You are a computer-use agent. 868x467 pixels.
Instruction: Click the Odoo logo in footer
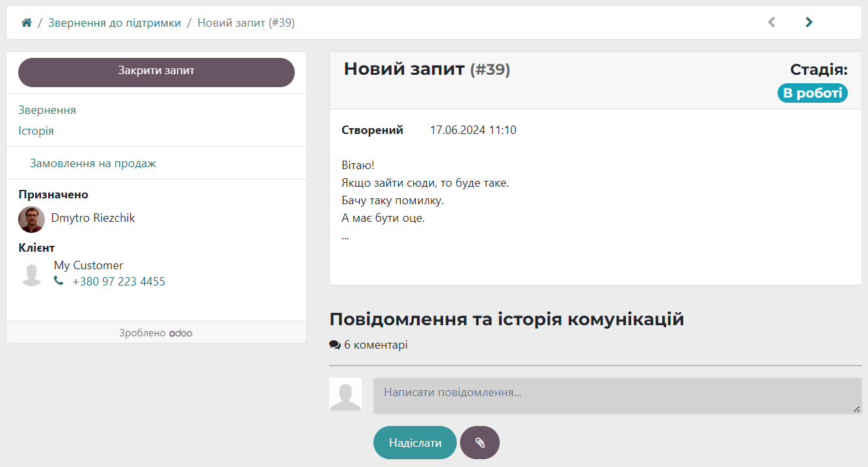pyautogui.click(x=181, y=333)
